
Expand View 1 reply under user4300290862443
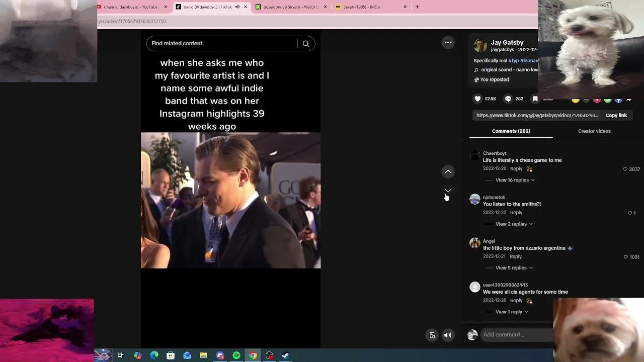[512, 312]
